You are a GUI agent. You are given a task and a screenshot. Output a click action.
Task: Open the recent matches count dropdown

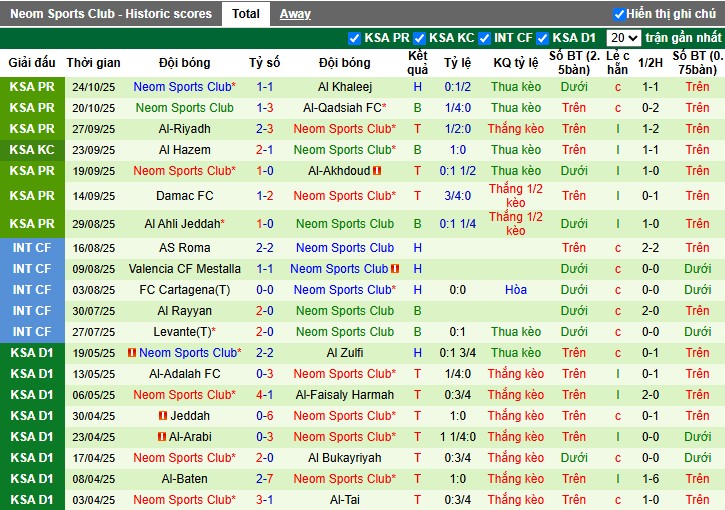point(623,38)
